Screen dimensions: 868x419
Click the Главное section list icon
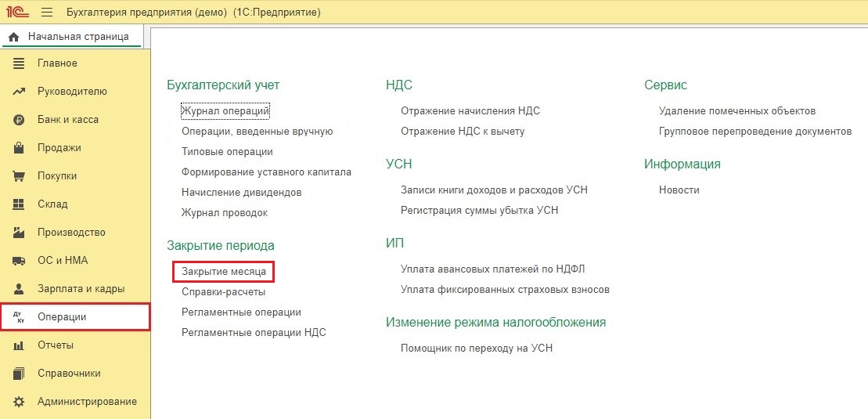19,63
